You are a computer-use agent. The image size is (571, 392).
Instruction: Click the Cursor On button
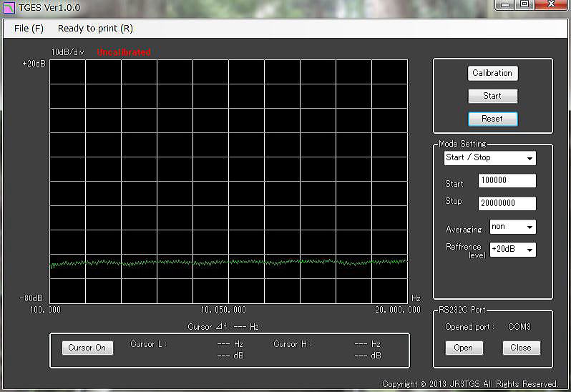point(87,348)
